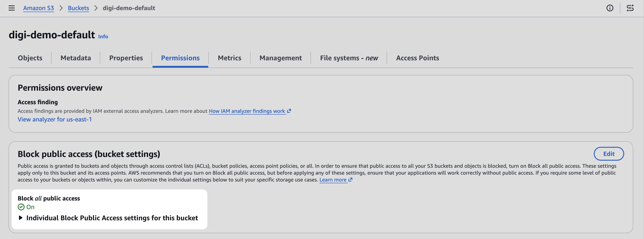
Task: Edit Block public access settings
Action: pyautogui.click(x=609, y=154)
